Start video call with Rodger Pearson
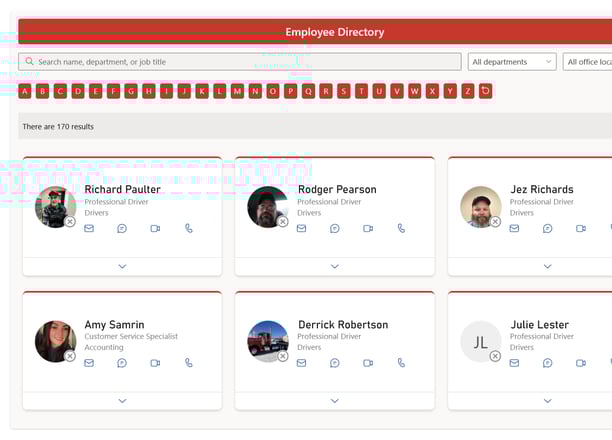This screenshot has width=612, height=440. [x=368, y=228]
